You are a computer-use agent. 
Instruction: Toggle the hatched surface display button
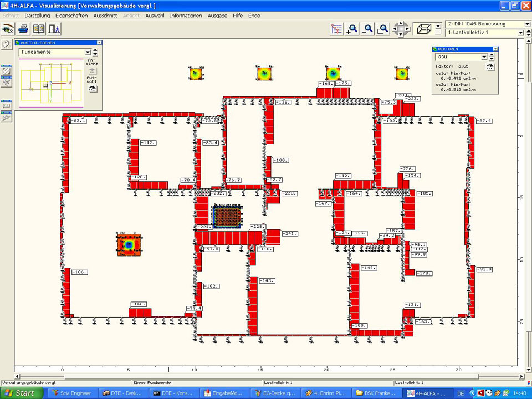click(7, 71)
